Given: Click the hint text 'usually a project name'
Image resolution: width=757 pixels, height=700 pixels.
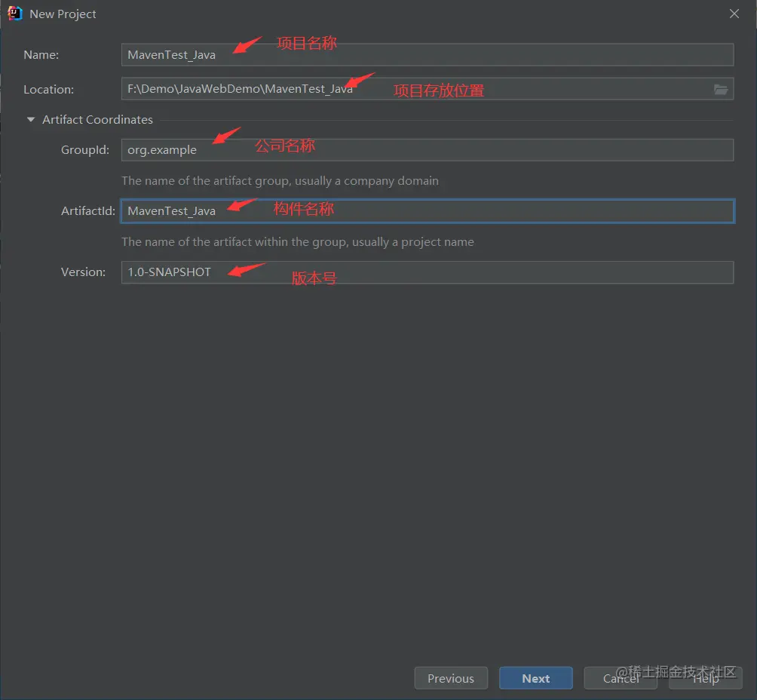Looking at the screenshot, I should tap(412, 241).
